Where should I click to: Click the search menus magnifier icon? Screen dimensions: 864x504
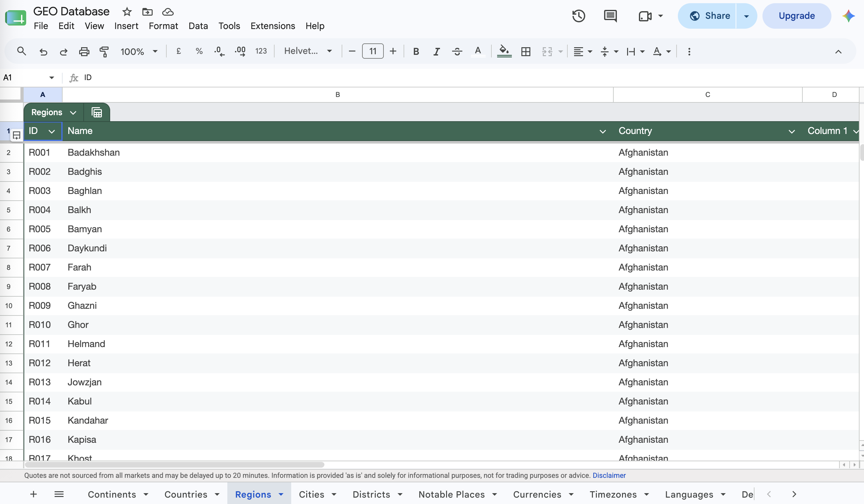tap(22, 51)
